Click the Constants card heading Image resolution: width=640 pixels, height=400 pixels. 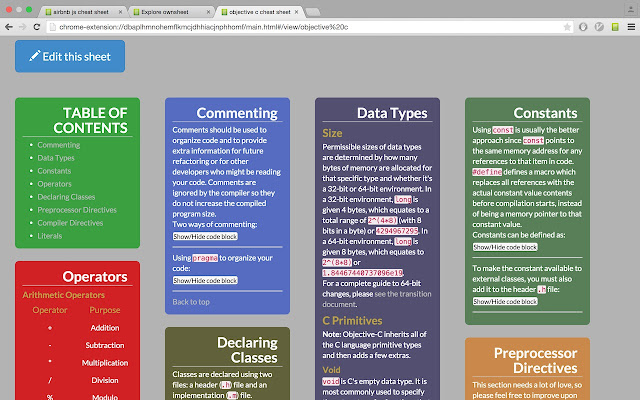(x=545, y=113)
